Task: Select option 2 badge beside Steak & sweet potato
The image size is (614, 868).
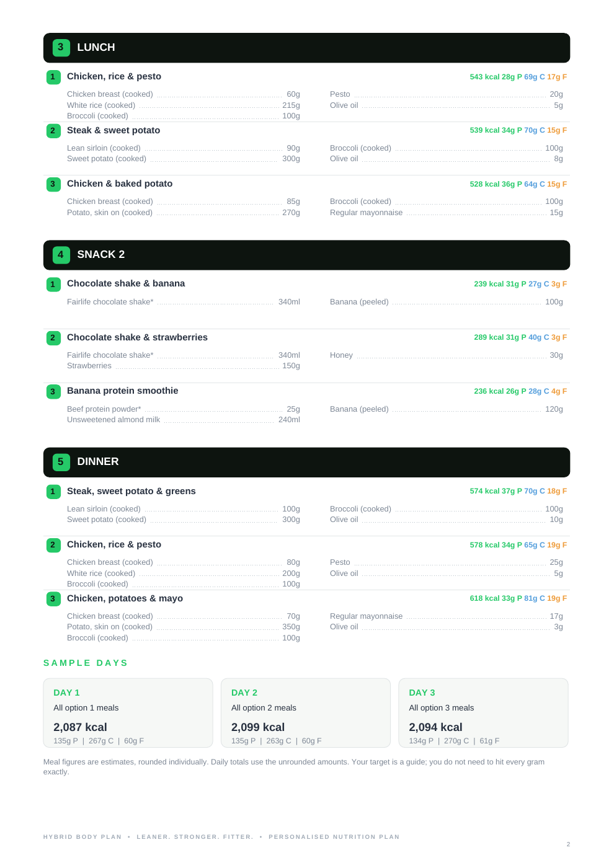Action: (53, 131)
